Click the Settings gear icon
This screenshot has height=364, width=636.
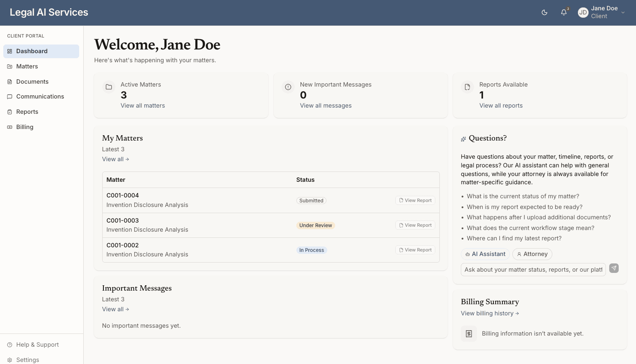(9, 360)
